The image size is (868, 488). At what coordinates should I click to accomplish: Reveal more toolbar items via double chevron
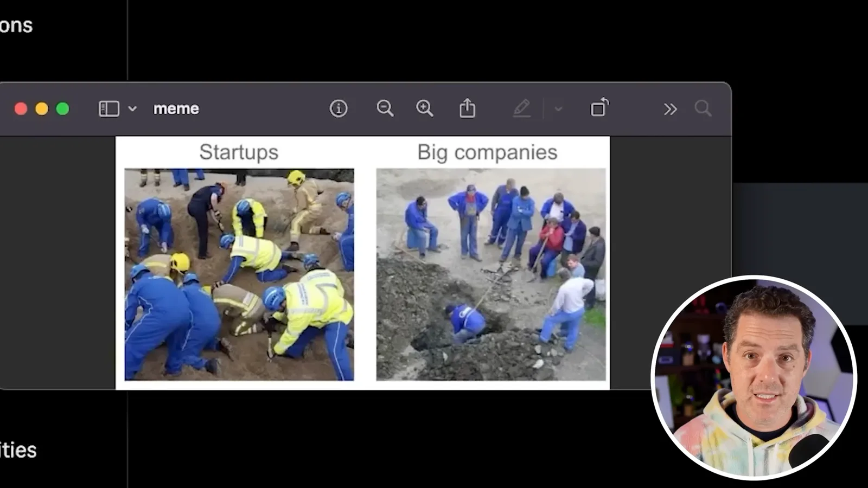(x=670, y=109)
